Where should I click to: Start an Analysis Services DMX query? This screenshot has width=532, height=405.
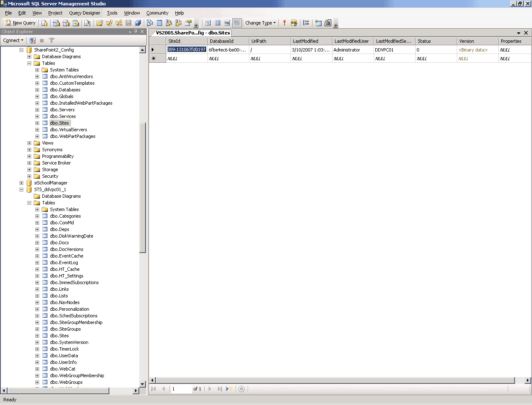pyautogui.click(x=66, y=23)
